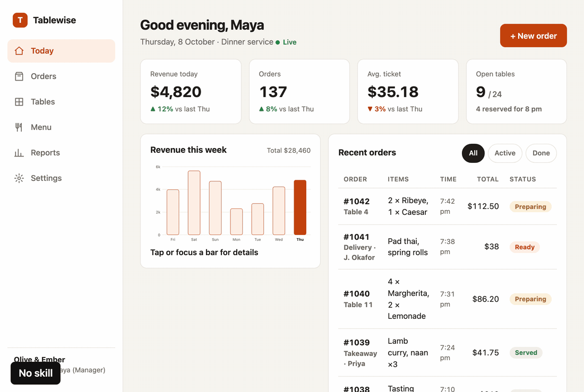Click the Tables grid icon
Image resolution: width=584 pixels, height=392 pixels.
pos(19,102)
